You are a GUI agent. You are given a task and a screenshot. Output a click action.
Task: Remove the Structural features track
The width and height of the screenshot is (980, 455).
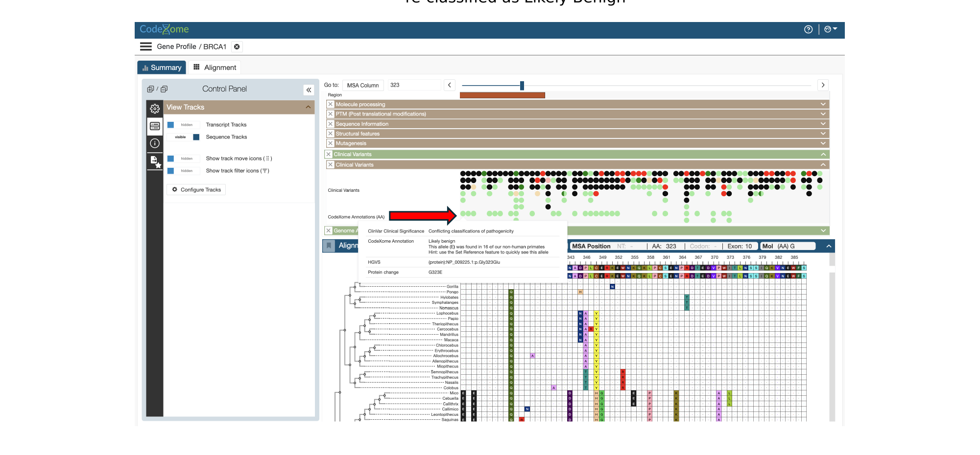(x=331, y=134)
